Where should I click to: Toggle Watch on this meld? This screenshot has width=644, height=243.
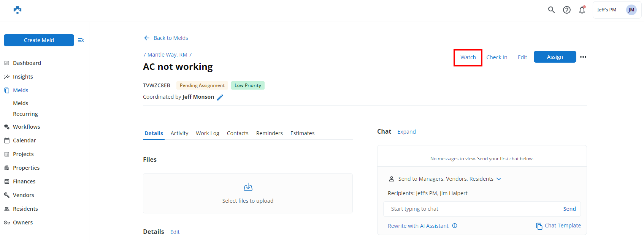(468, 57)
